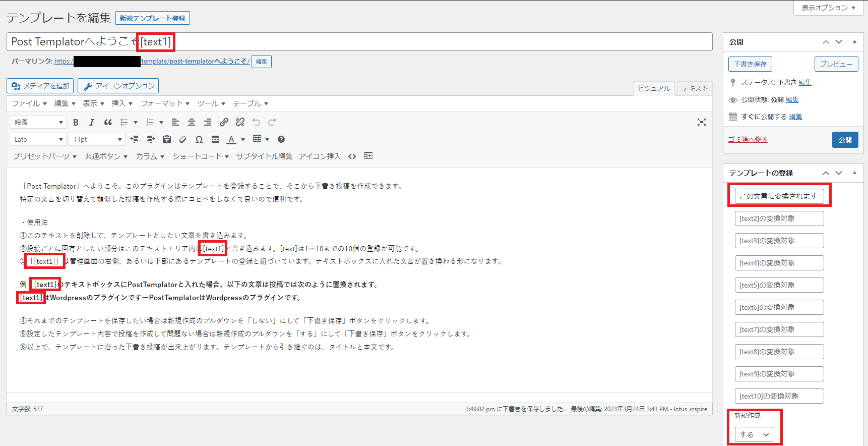Open the フォーマット menu
The height and width of the screenshot is (446, 868).
pos(165,103)
